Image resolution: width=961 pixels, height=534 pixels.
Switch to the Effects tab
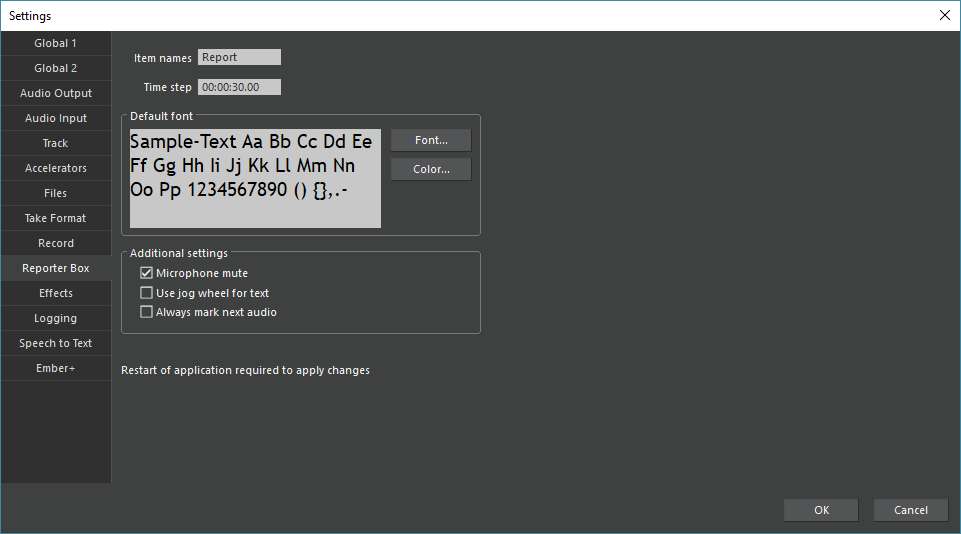[x=55, y=293]
